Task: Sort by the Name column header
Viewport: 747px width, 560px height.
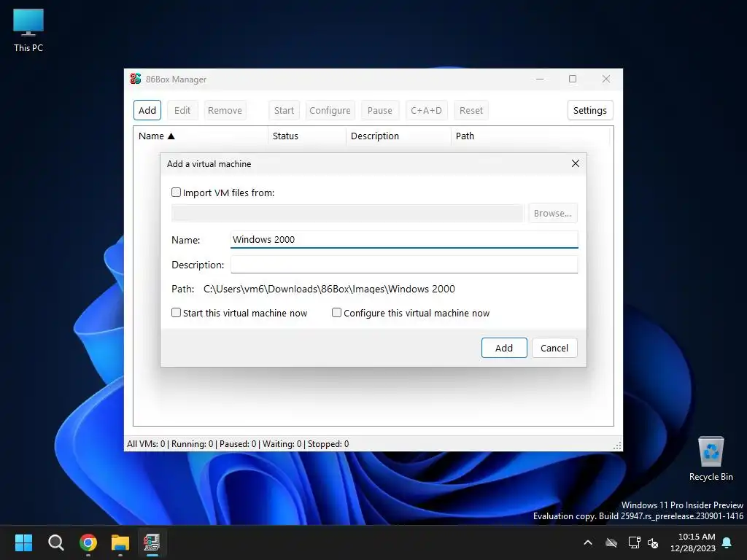Action: [201, 136]
